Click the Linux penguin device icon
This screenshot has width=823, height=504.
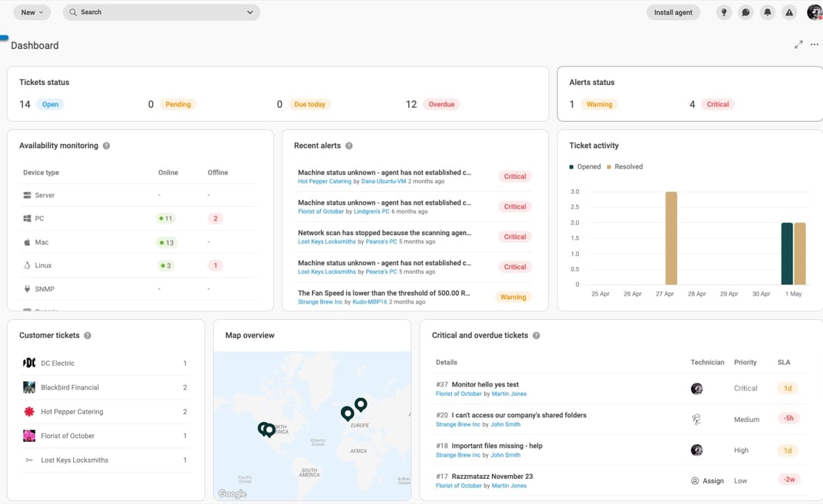pos(27,265)
